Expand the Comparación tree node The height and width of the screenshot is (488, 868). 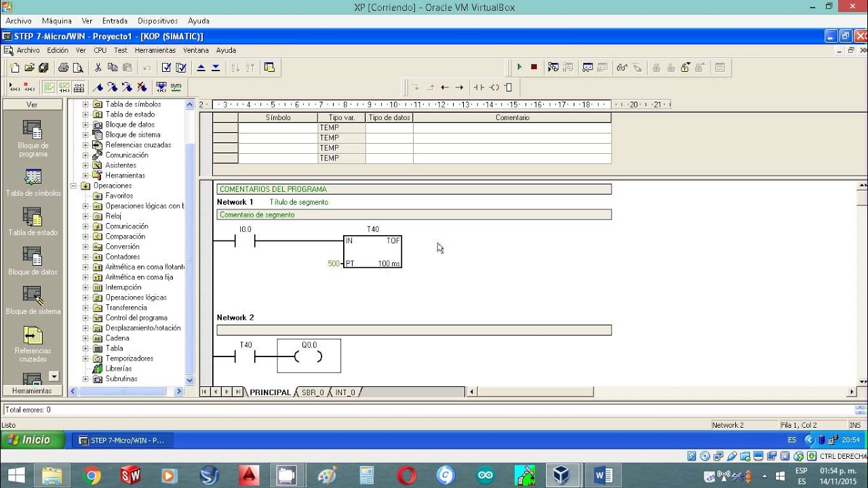(85, 237)
